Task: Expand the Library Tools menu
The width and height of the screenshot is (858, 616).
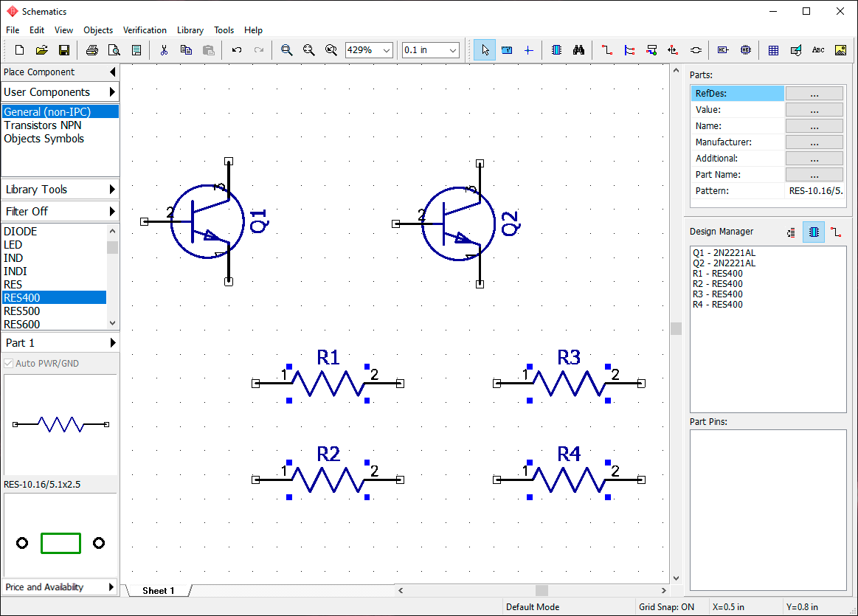Action: click(x=60, y=190)
